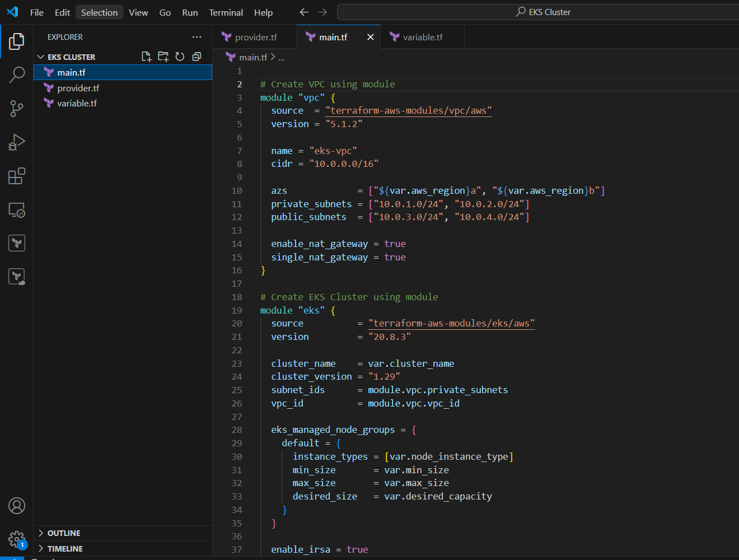739x560 pixels.
Task: Collapse all folders in Explorer
Action: click(x=197, y=57)
